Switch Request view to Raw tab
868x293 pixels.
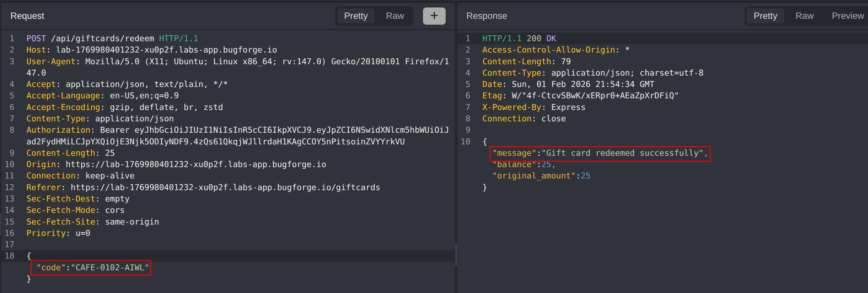coord(394,16)
